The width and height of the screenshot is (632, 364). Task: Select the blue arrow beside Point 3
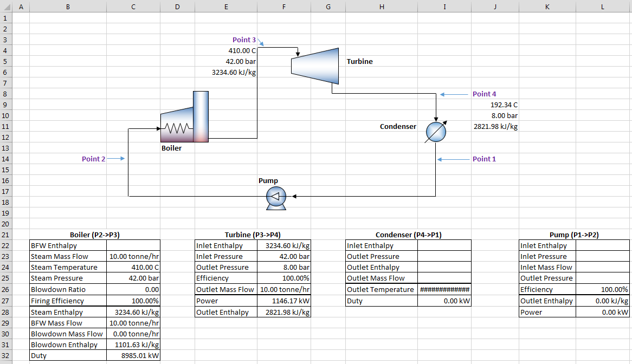[260, 42]
